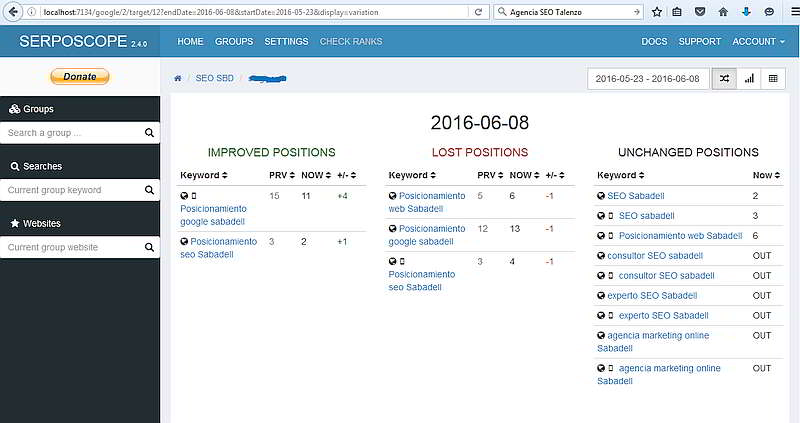The width and height of the screenshot is (800, 423).
Task: Open lost keyword Posicionamiento web Sabadell
Action: 427,202
